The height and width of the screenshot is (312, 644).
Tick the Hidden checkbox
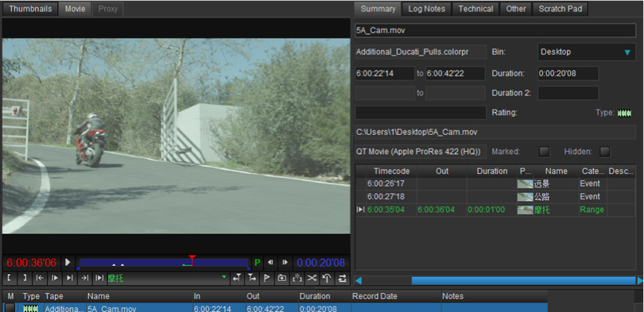(604, 152)
